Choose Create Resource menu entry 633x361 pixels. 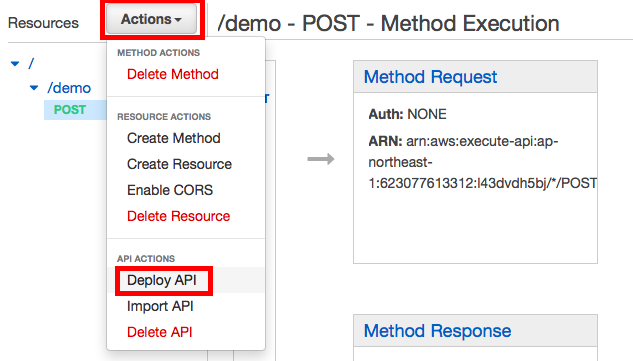click(179, 164)
